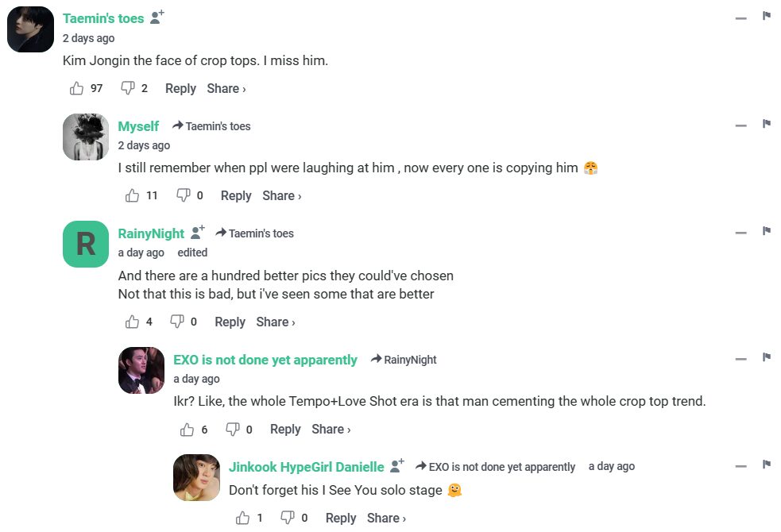Collapse the Taemin's toes comment thread
The height and width of the screenshot is (532, 781).
pyautogui.click(x=740, y=17)
